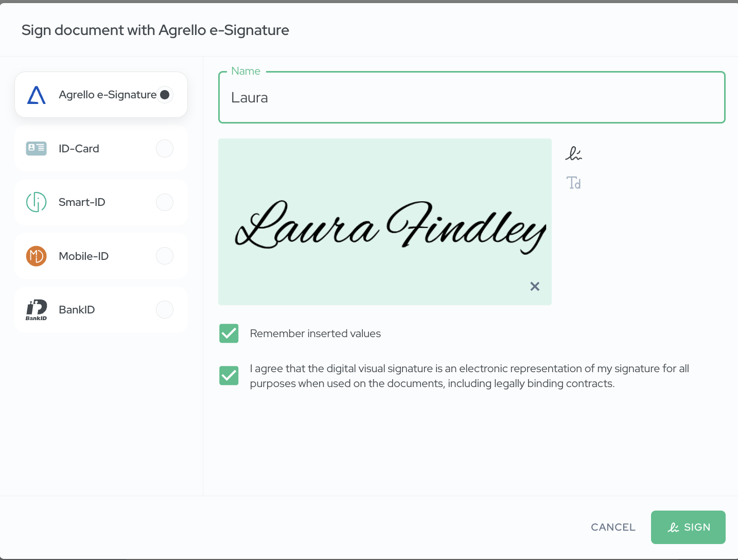The height and width of the screenshot is (560, 738).
Task: Select the Smart-ID radio button
Action: click(165, 202)
